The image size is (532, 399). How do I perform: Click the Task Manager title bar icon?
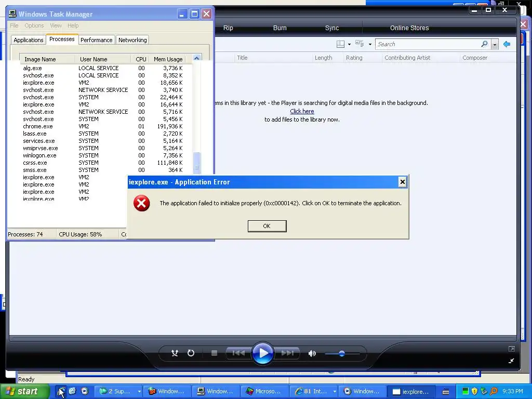click(12, 14)
